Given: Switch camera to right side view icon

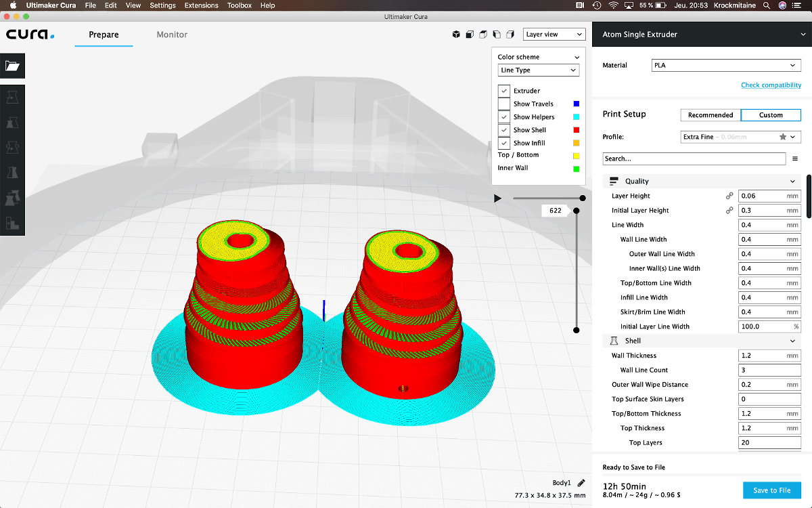Looking at the screenshot, I should (x=510, y=35).
